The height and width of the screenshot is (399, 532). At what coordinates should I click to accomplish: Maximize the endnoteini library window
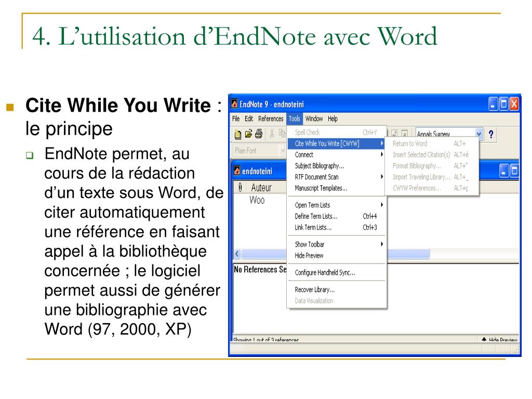pos(514,171)
